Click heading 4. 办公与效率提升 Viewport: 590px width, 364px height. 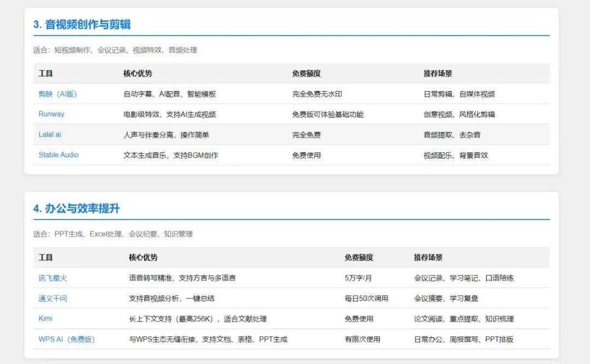pyautogui.click(x=76, y=208)
